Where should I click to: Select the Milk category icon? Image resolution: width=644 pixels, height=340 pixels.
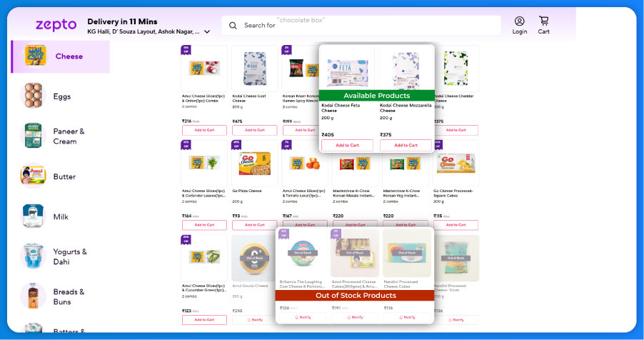[x=33, y=216]
